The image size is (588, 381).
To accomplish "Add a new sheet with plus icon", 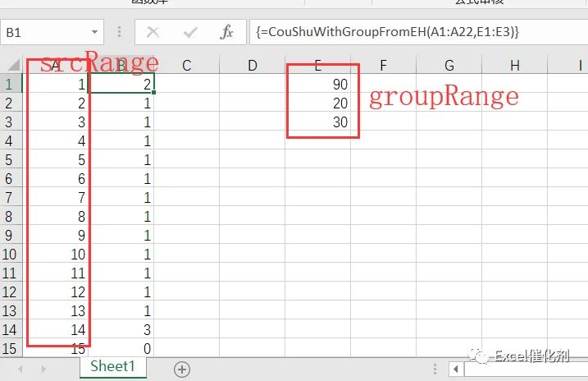I will click(x=182, y=370).
